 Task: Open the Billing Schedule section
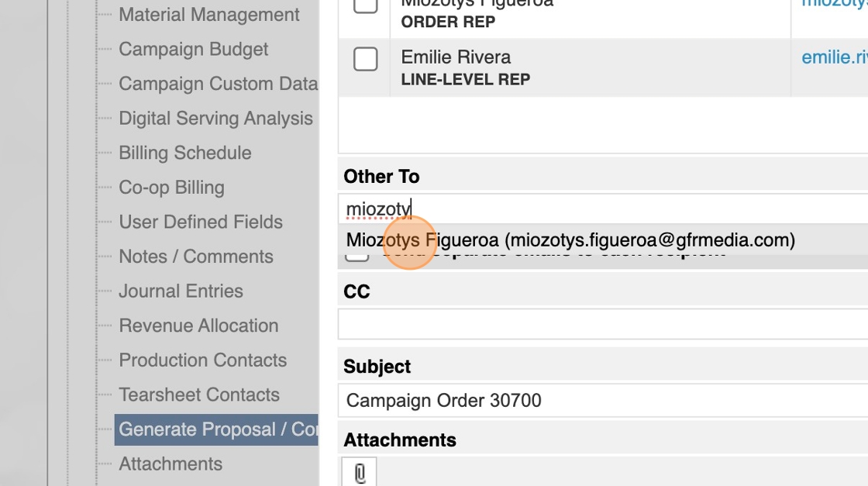[184, 153]
